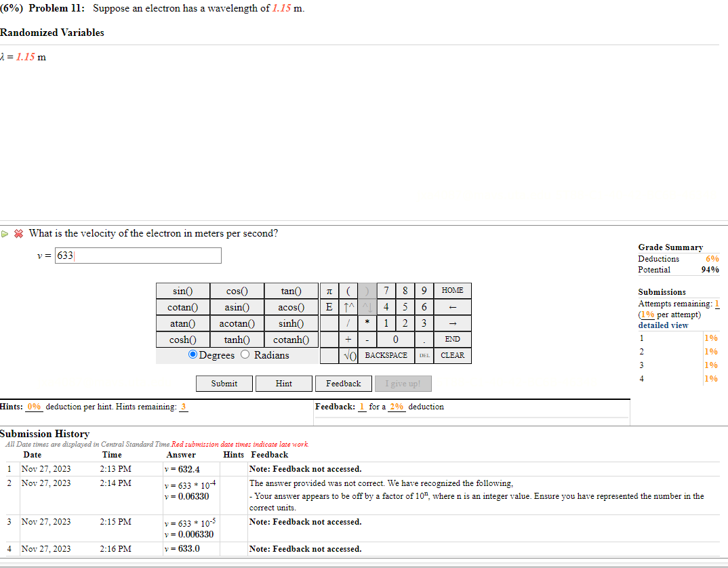
Task: Click the plus key on keypad
Action: [348, 340]
